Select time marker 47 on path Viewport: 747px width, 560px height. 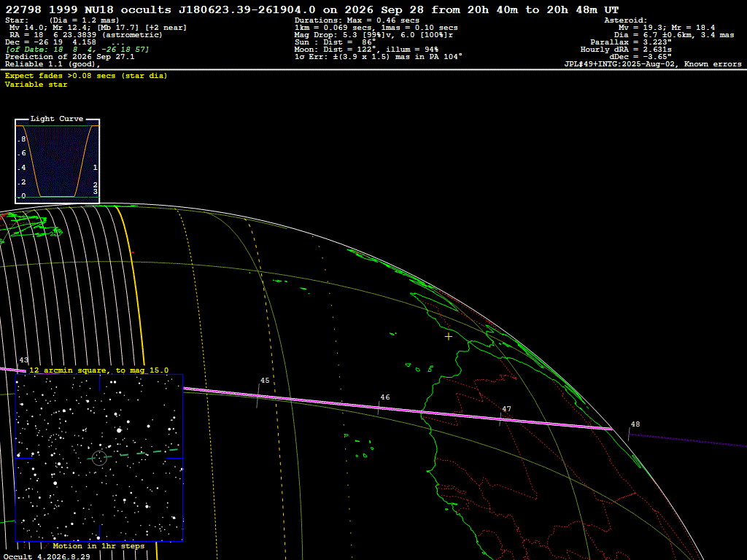[x=506, y=409]
